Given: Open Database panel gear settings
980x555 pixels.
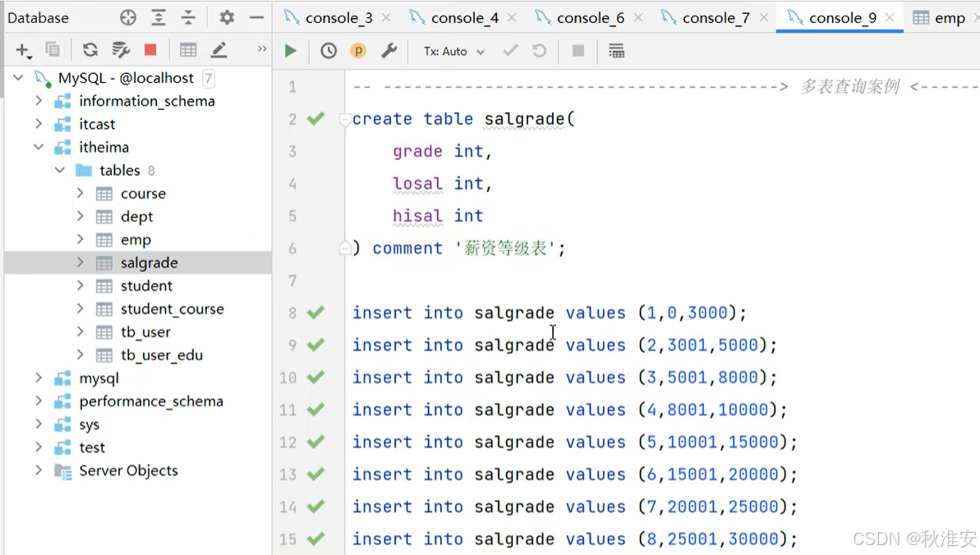Looking at the screenshot, I should coord(227,17).
